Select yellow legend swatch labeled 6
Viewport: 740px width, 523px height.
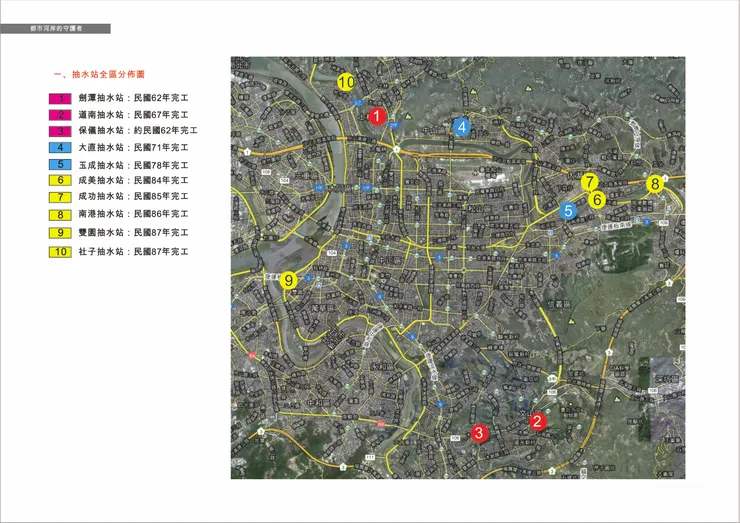60,180
